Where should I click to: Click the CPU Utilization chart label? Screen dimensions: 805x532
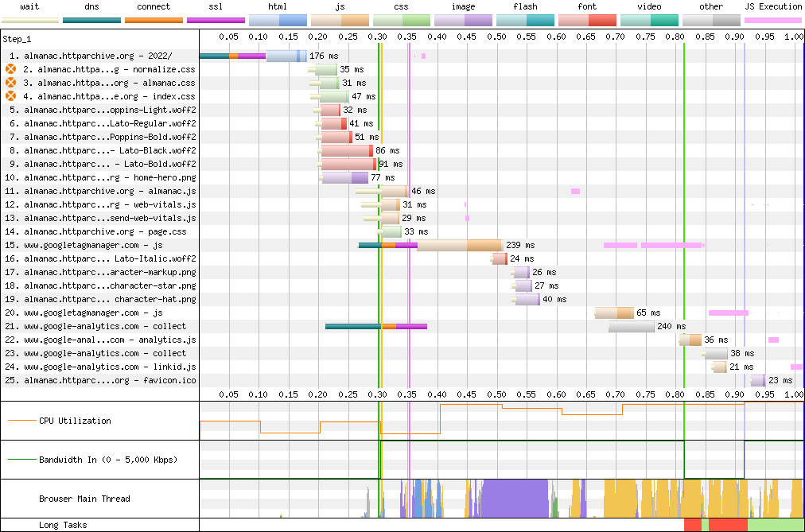[75, 421]
